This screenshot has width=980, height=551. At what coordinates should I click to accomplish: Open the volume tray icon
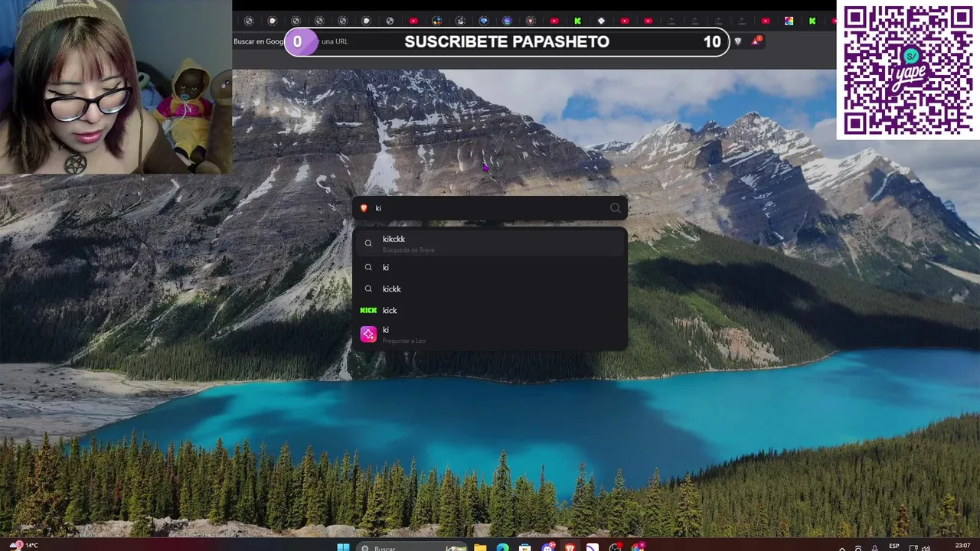pyautogui.click(x=926, y=547)
